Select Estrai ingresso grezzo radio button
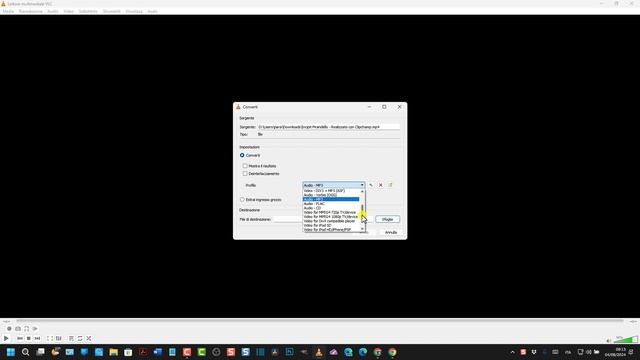This screenshot has width=640, height=360. pos(242,200)
